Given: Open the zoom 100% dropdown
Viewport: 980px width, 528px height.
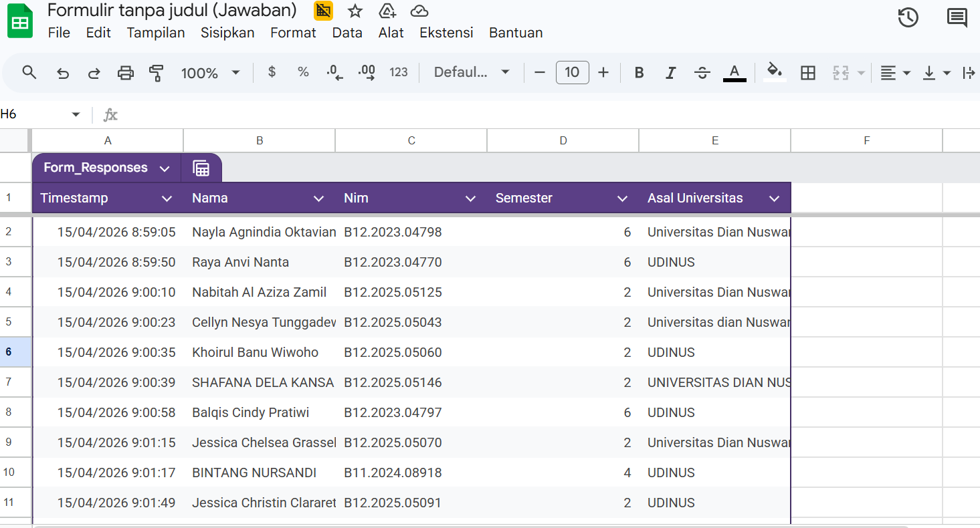Looking at the screenshot, I should (210, 73).
